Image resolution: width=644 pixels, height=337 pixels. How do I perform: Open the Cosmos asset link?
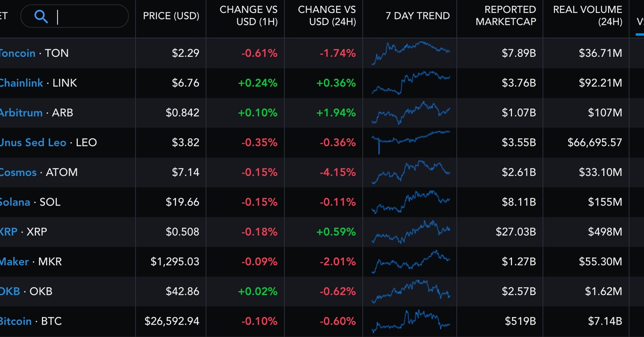click(x=18, y=172)
